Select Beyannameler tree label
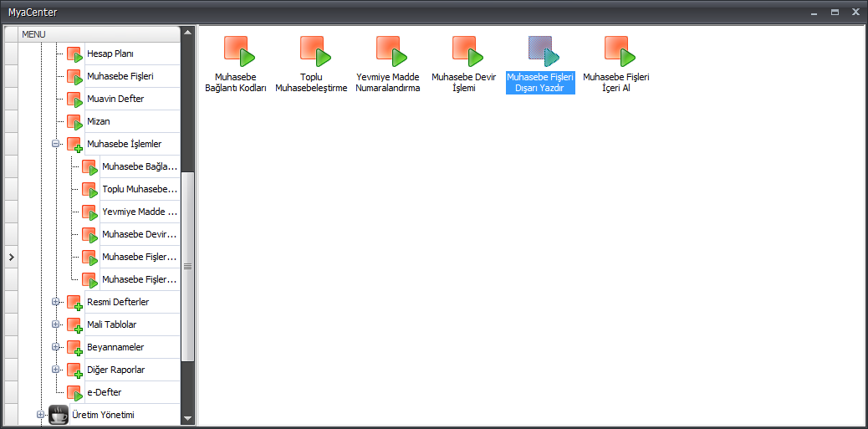 [115, 347]
